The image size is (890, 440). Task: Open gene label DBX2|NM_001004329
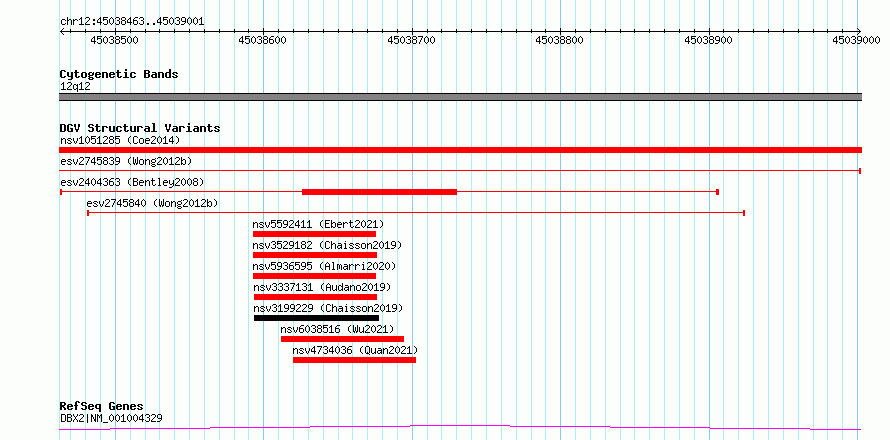click(x=111, y=418)
